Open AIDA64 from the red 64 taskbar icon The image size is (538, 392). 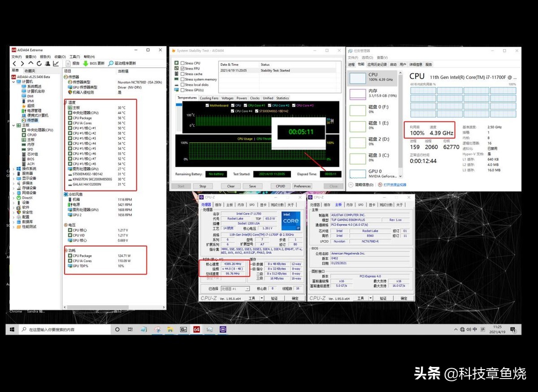tap(196, 329)
